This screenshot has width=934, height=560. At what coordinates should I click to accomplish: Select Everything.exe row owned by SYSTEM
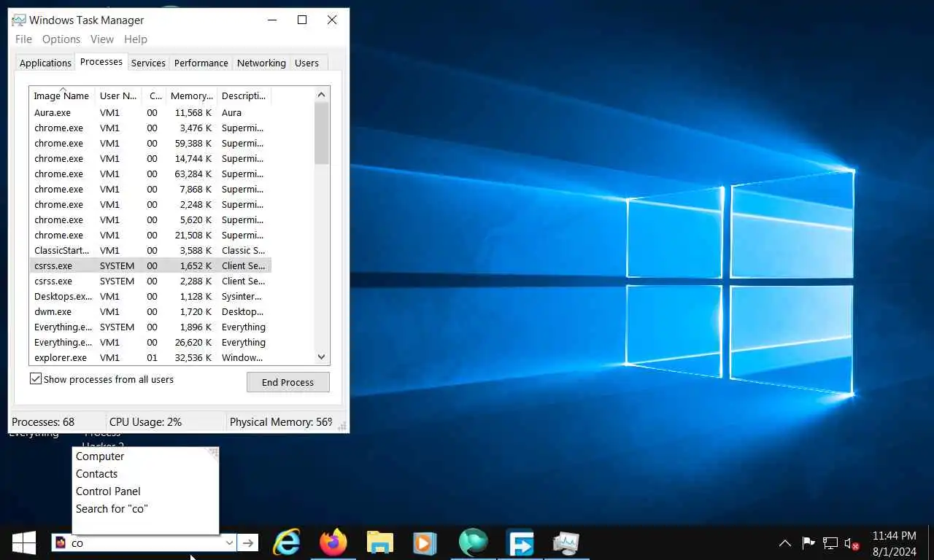point(150,327)
